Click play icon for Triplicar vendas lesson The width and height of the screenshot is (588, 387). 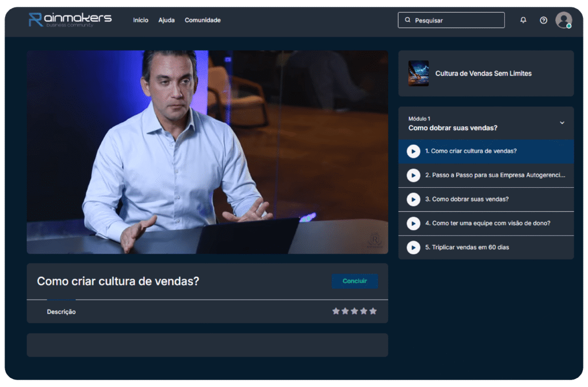[413, 247]
